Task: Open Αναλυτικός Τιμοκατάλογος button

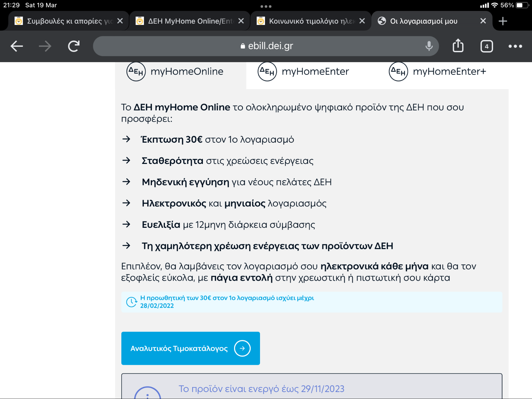Action: point(191,348)
